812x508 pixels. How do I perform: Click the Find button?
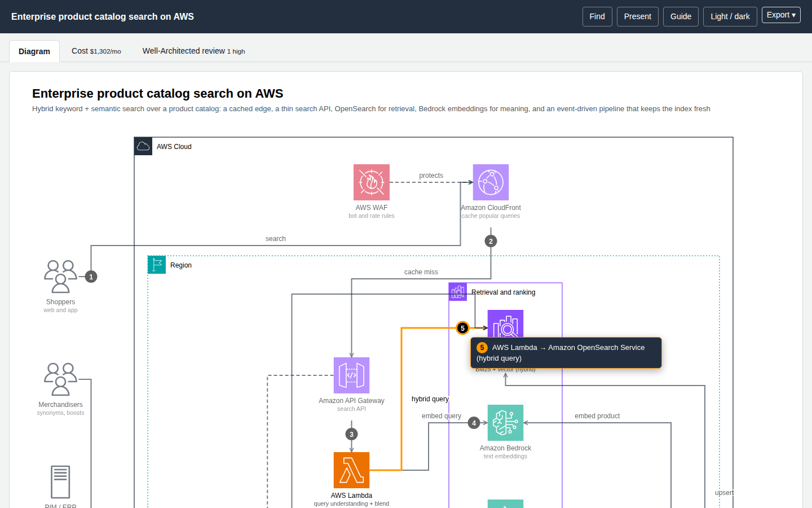(x=597, y=16)
